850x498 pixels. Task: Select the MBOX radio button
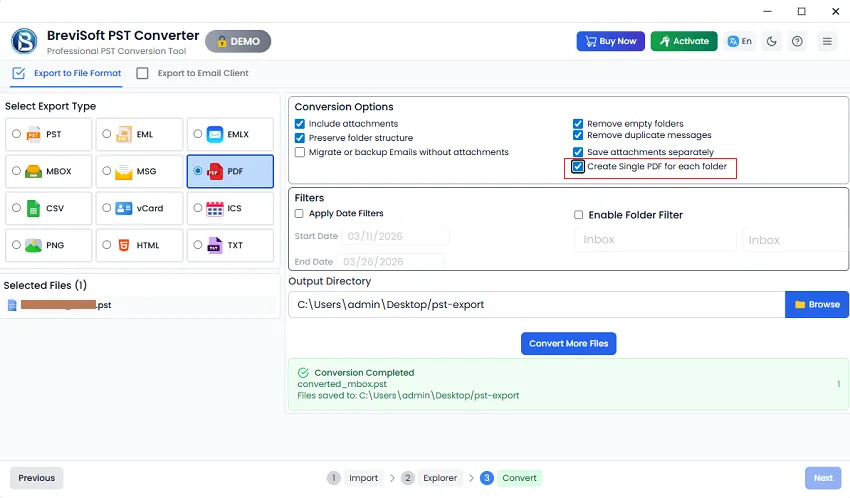[17, 171]
